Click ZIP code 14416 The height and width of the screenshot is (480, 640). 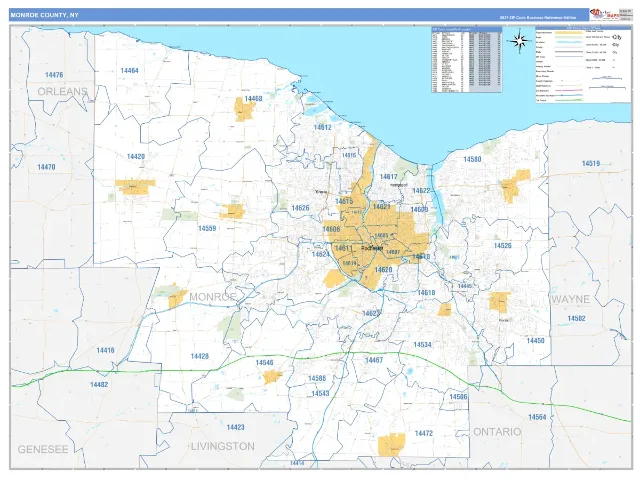pyautogui.click(x=105, y=350)
